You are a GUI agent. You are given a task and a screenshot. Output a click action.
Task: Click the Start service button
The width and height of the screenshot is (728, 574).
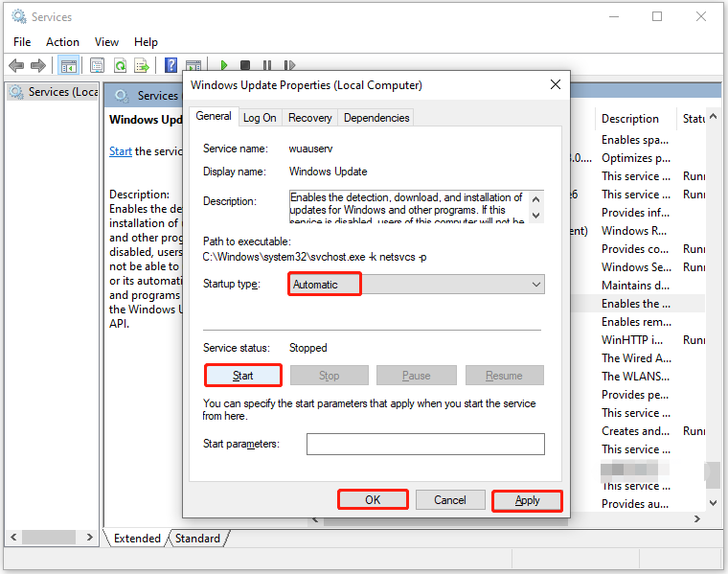coord(242,376)
